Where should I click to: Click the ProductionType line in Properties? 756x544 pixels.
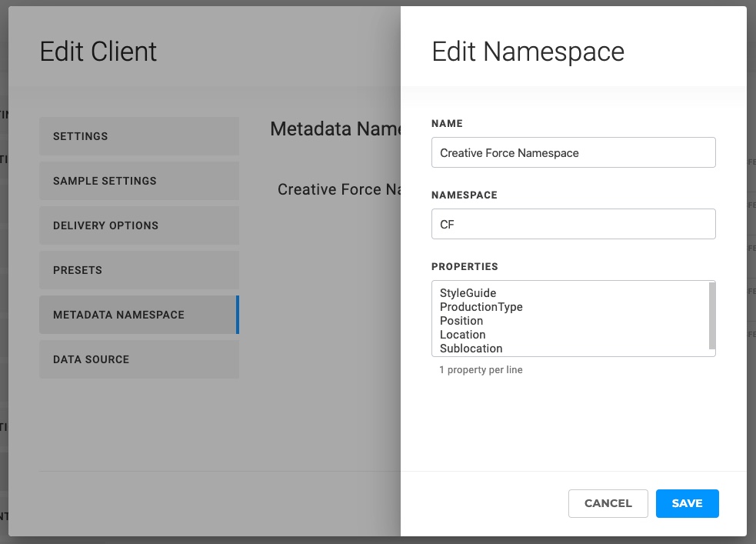click(x=481, y=307)
